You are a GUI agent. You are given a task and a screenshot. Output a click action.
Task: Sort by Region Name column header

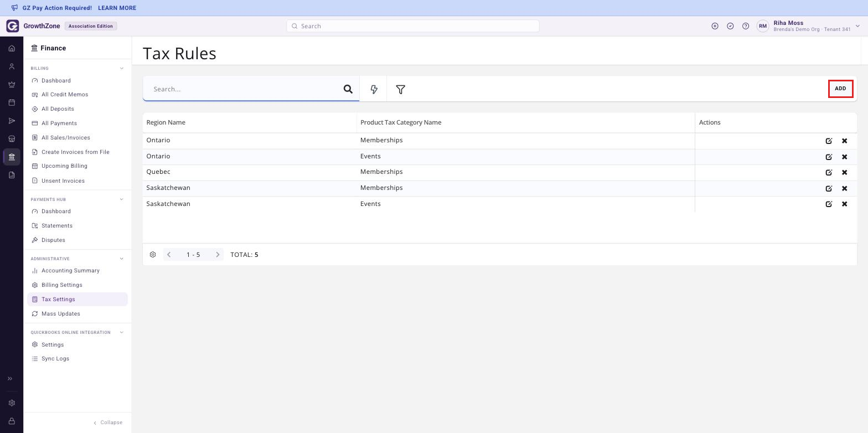[166, 122]
